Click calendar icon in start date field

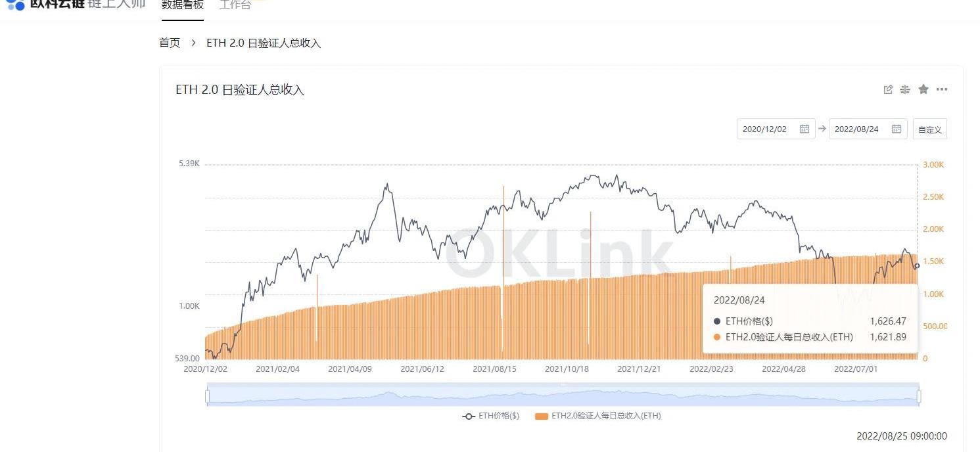coord(804,129)
